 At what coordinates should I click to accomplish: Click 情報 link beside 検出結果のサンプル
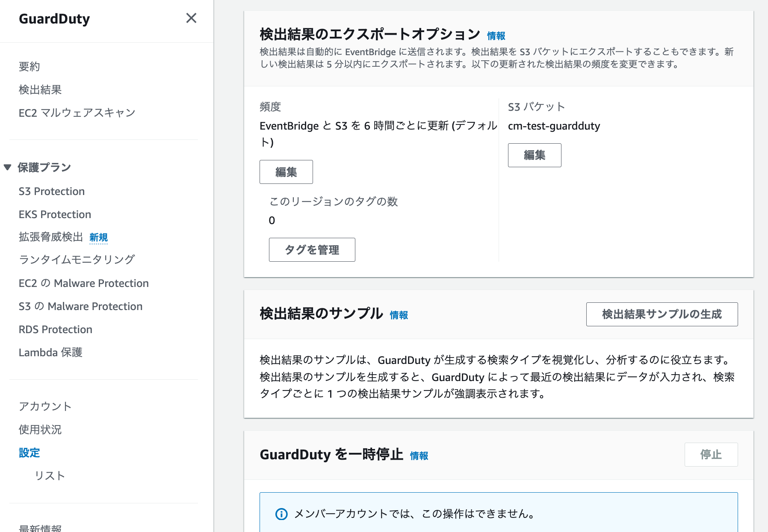[x=399, y=315]
